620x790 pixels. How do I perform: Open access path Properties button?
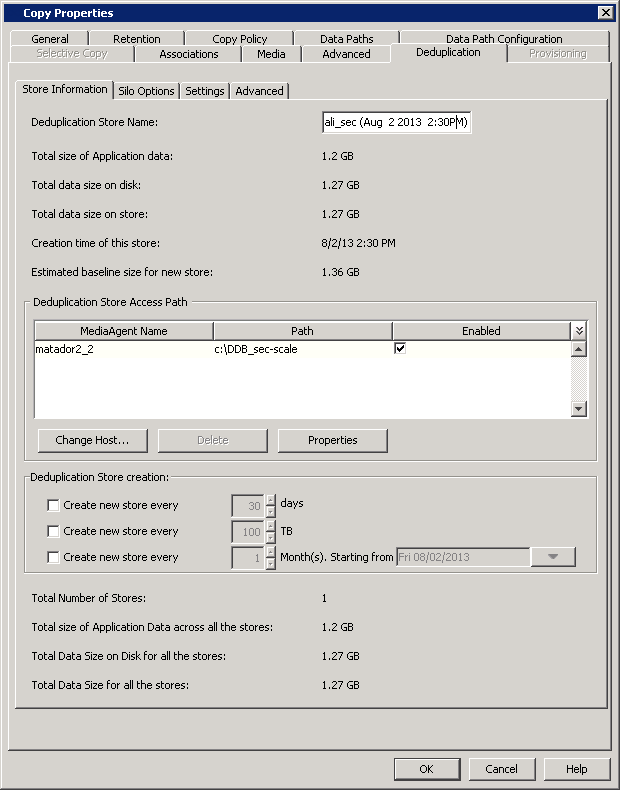tap(333, 440)
